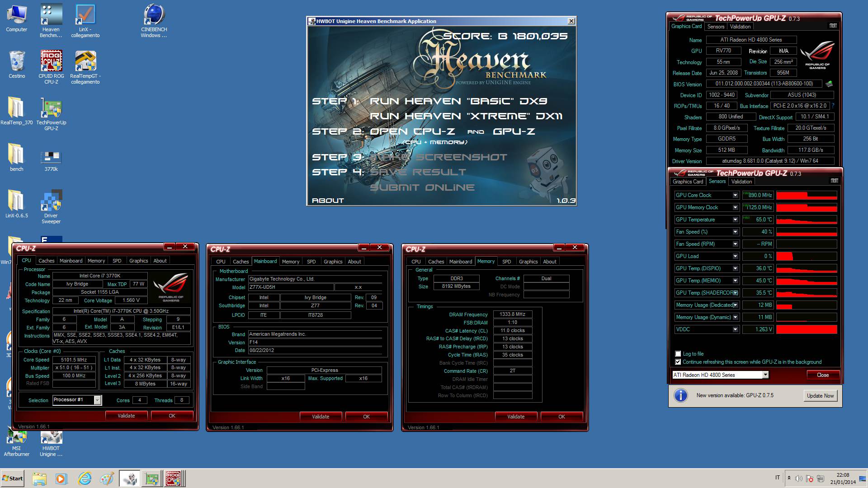
Task: Open Windows Explorer from the taskbar
Action: point(39,478)
